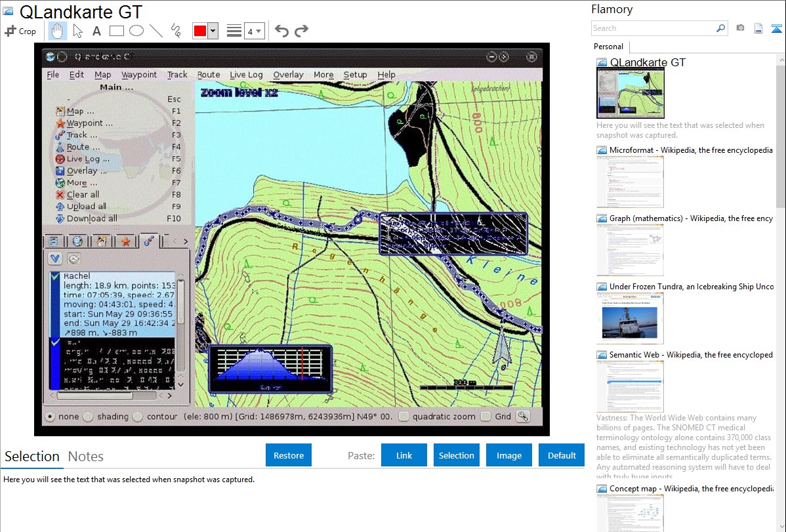Click the Restore button

click(289, 455)
